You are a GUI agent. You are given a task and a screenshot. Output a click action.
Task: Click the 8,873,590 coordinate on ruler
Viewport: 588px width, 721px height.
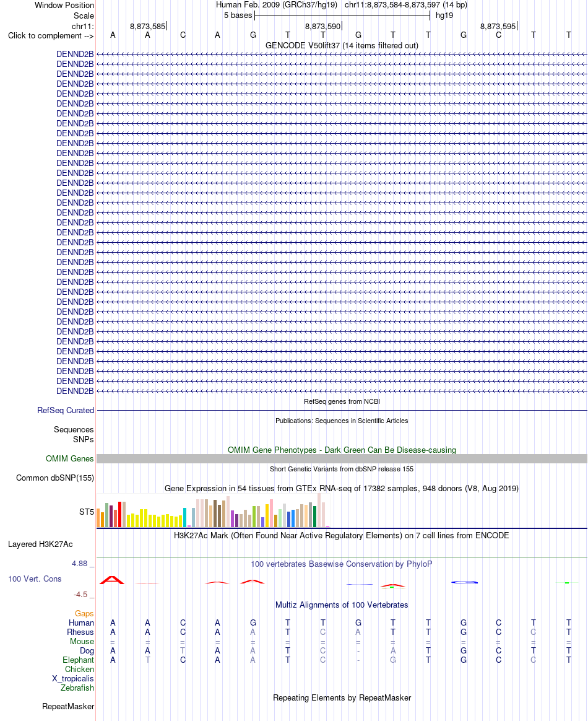(x=322, y=26)
